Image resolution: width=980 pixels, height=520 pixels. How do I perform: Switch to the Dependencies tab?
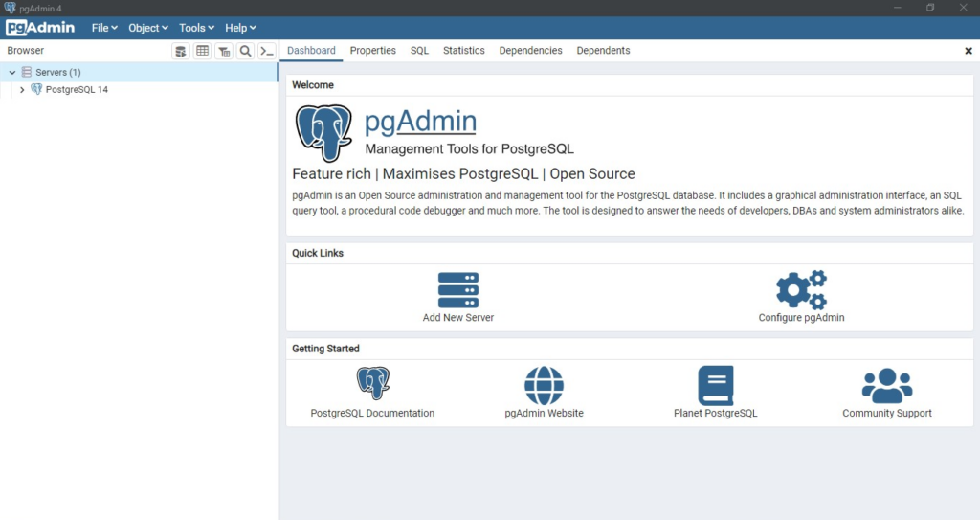point(530,51)
